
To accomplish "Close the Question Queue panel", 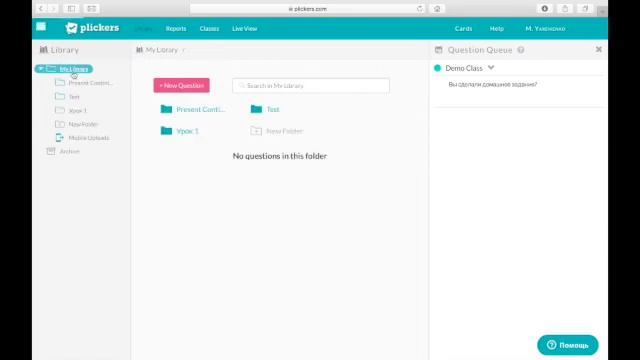I will tap(599, 49).
